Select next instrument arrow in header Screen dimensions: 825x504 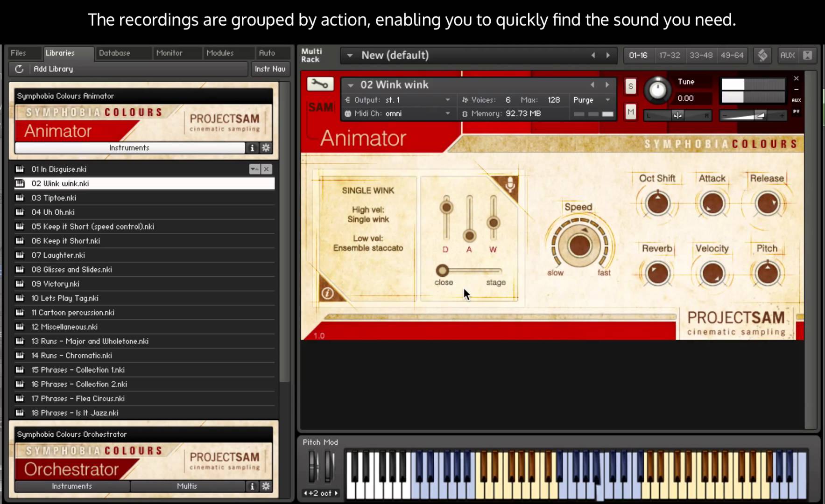(607, 85)
